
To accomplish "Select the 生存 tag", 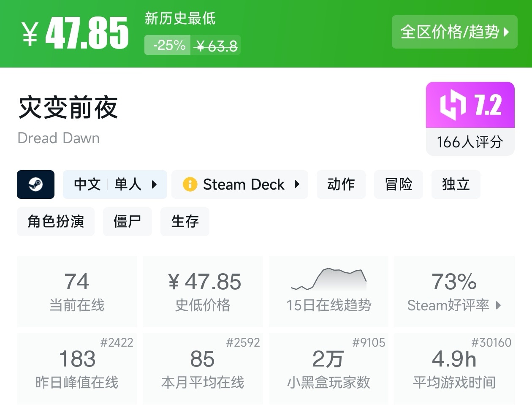I will (185, 222).
